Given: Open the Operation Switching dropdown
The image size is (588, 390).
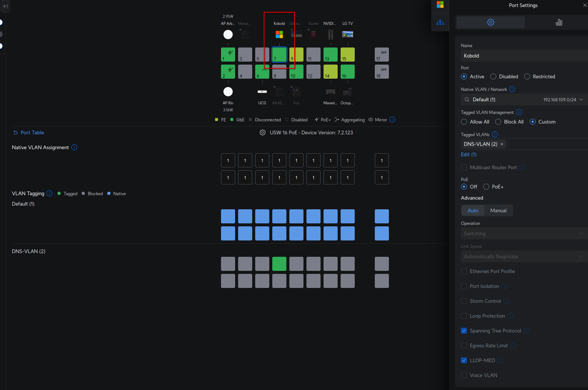Looking at the screenshot, I should tap(524, 233).
